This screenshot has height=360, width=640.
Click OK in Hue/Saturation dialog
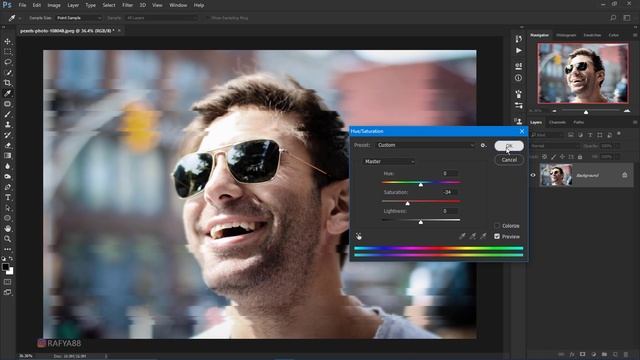[509, 146]
